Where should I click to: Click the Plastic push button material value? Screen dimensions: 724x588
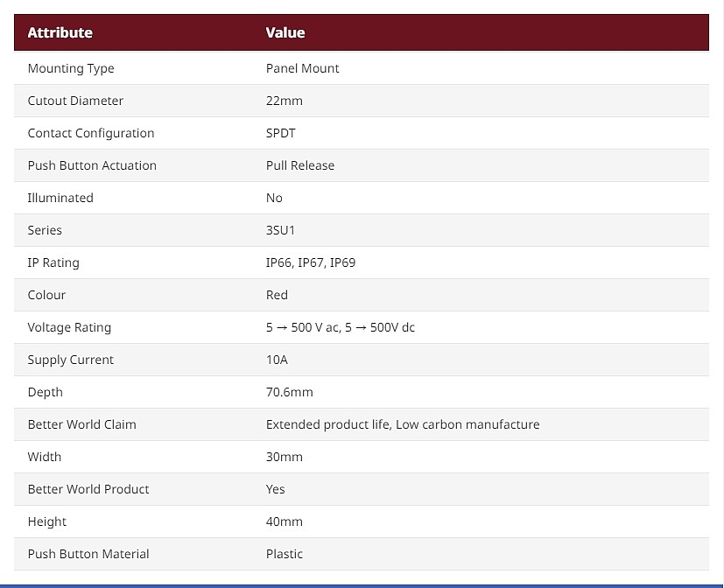click(284, 554)
